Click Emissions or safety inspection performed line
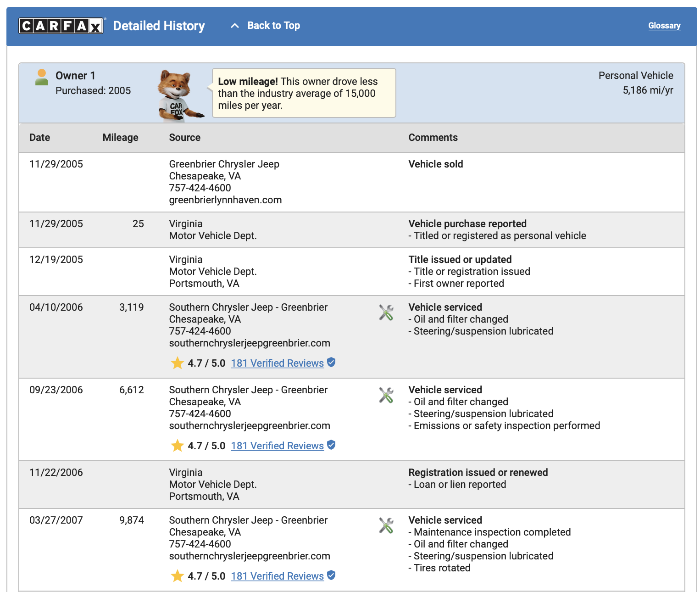This screenshot has height=592, width=700. 505,426
